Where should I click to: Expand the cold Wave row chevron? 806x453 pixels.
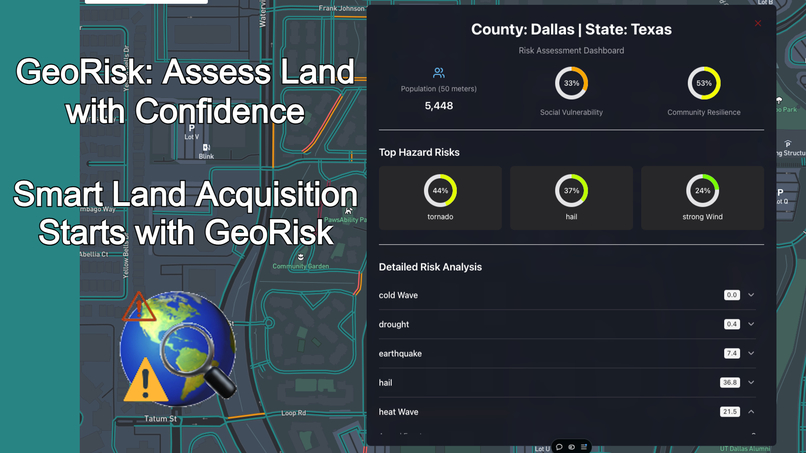tap(751, 295)
